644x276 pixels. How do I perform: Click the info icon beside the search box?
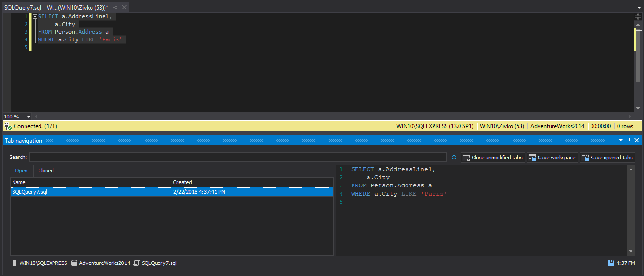454,158
